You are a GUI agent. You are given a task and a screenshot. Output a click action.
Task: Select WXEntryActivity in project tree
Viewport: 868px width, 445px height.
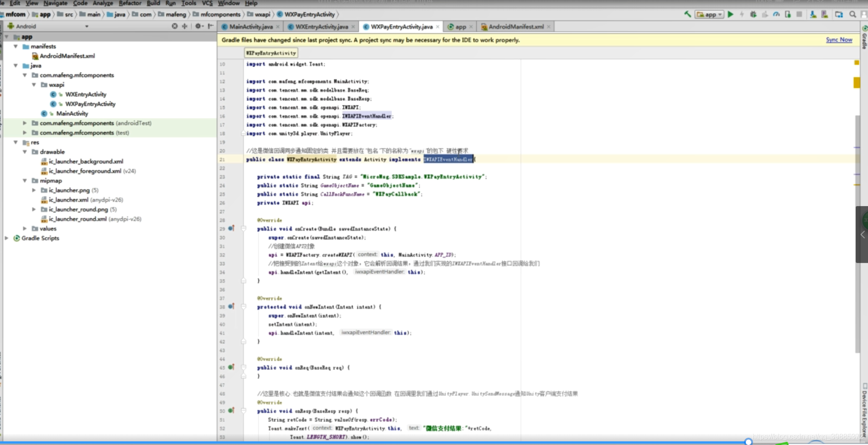85,94
